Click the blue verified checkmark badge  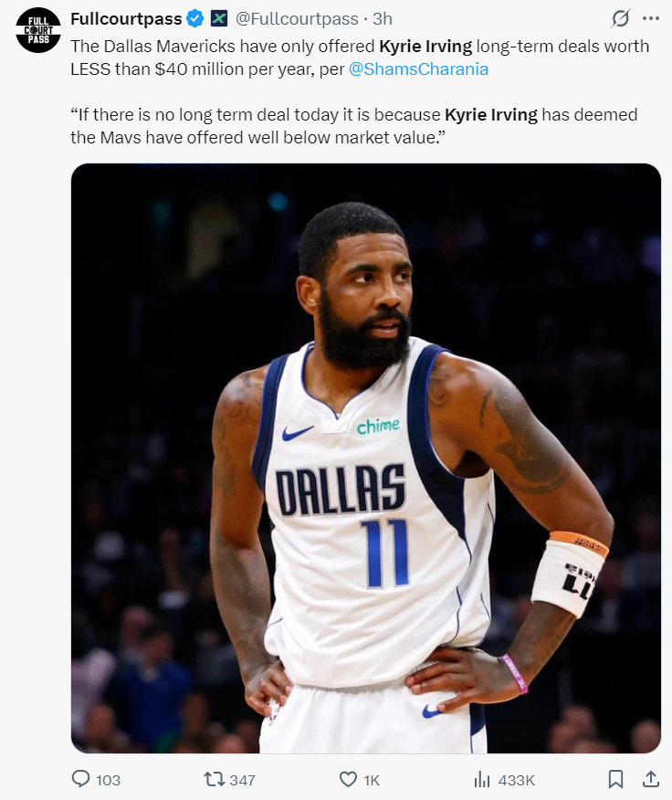coord(194,19)
